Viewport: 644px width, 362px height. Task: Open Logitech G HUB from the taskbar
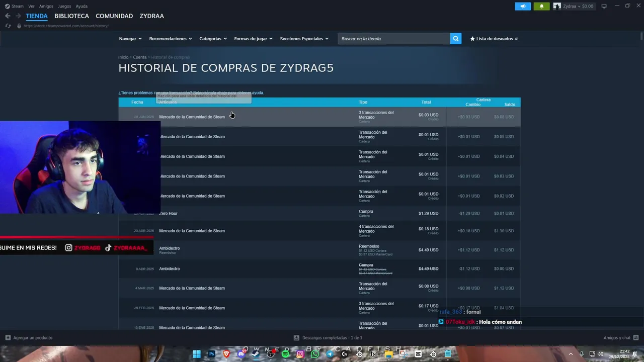[x=344, y=354]
